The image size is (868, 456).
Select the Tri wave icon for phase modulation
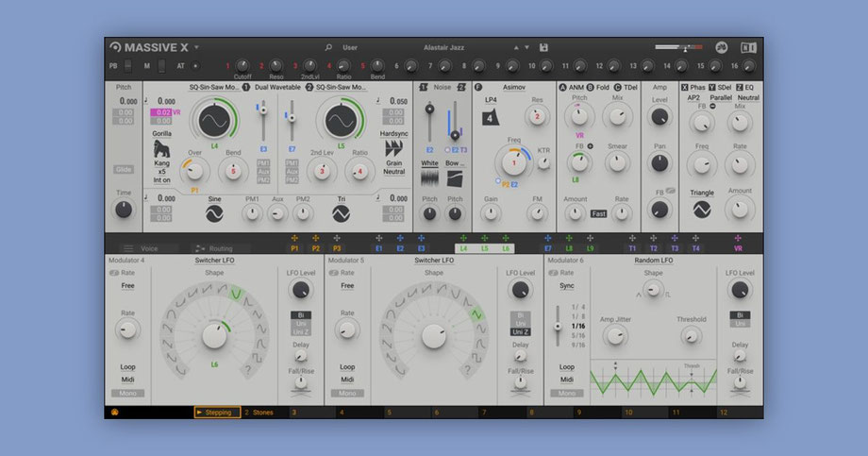[x=341, y=213]
